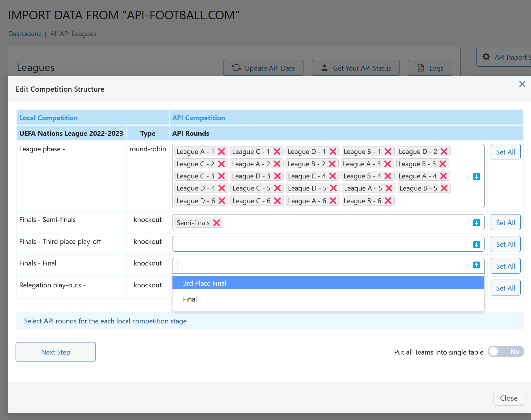This screenshot has height=420, width=531.
Task: Click the Finals - Semi-finals stage label
Action: point(47,220)
